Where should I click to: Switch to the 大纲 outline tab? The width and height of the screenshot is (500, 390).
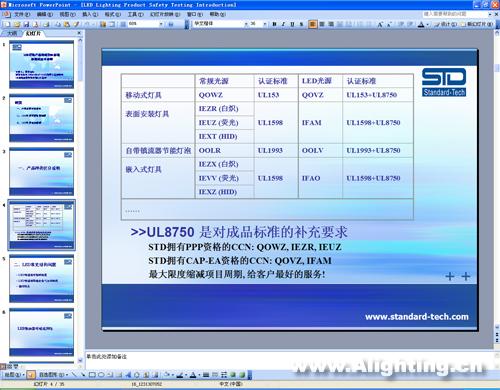click(12, 33)
